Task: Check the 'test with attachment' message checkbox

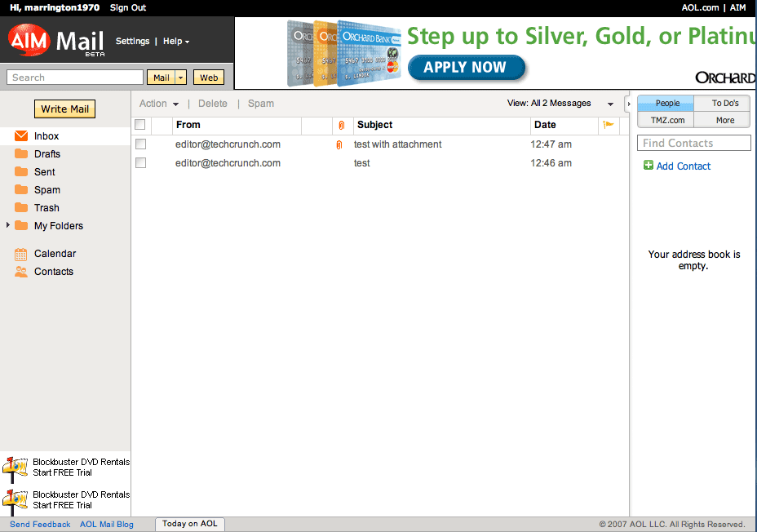Action: pyautogui.click(x=140, y=144)
